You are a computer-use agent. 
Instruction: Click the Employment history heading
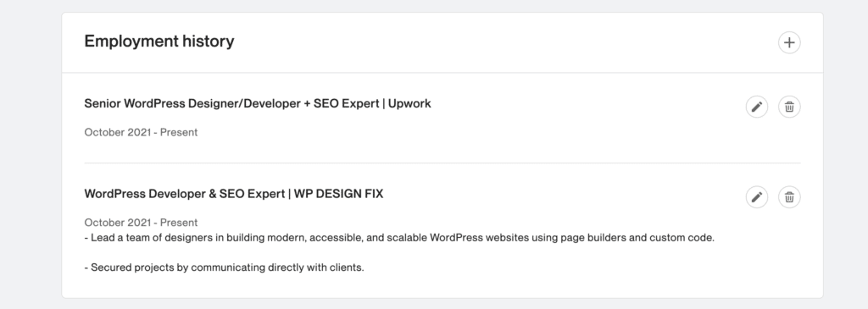coord(159,41)
